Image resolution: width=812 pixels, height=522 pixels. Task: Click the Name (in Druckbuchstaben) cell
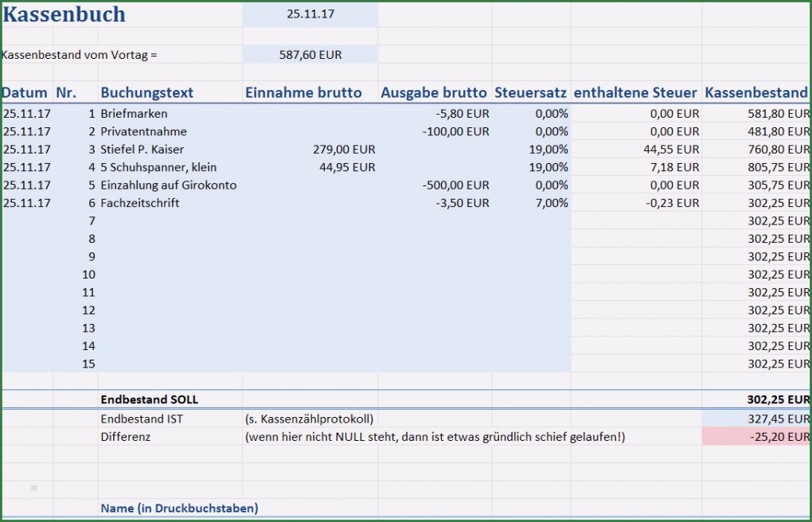(x=179, y=508)
